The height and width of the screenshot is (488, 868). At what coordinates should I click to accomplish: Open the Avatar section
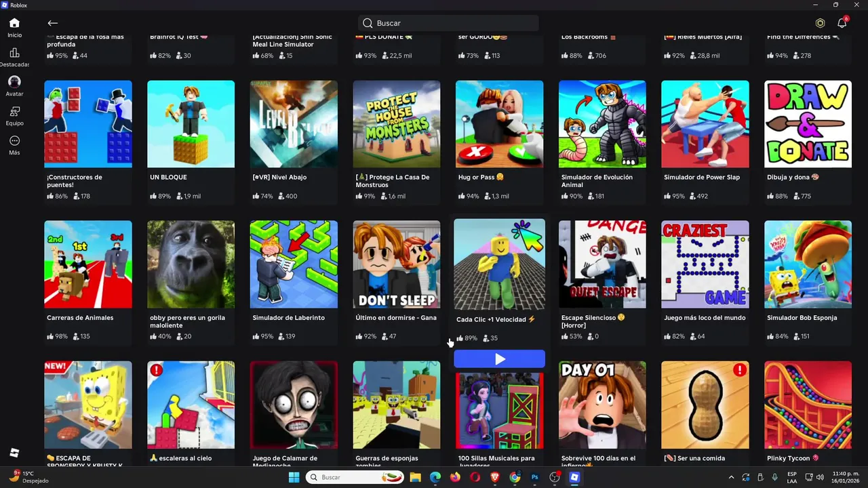click(14, 87)
